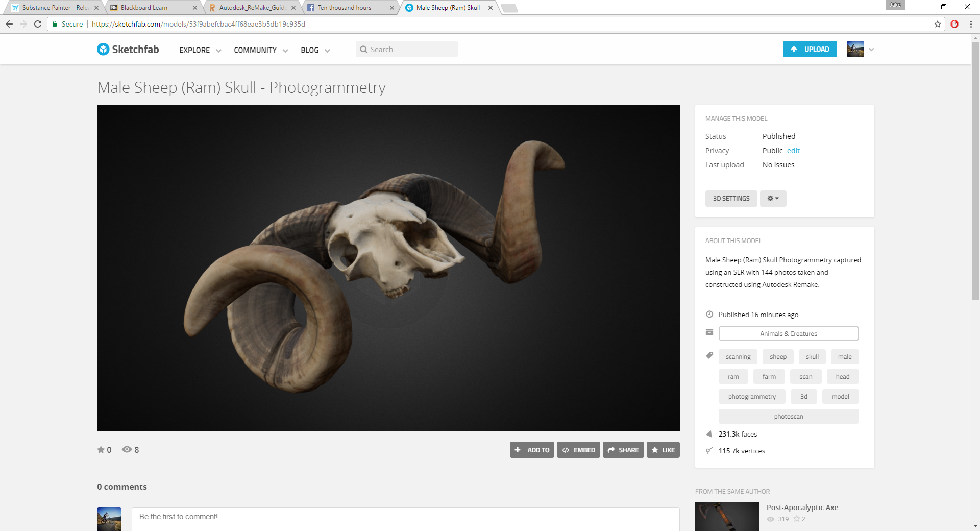Close the Male Sheep (Ram) Skull tab
This screenshot has width=980, height=531.
[491, 8]
